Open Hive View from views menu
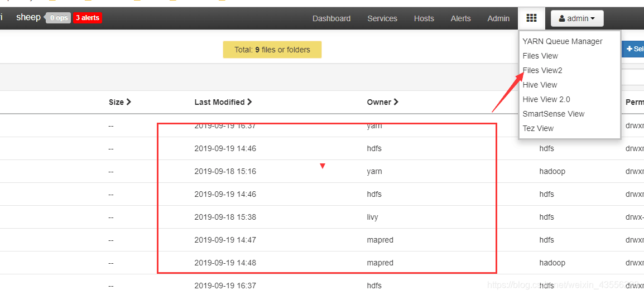644x295 pixels. pos(540,85)
